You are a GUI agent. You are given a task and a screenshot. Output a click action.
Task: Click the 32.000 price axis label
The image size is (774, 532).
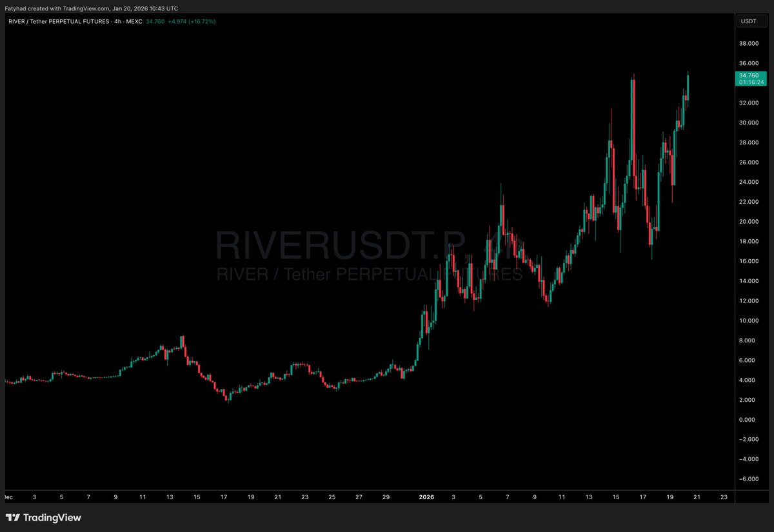point(749,103)
